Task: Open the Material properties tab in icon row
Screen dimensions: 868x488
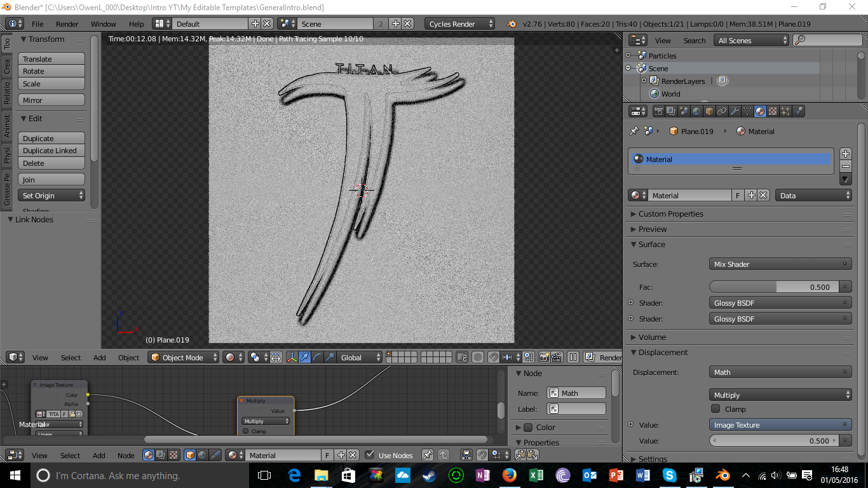Action: click(761, 111)
